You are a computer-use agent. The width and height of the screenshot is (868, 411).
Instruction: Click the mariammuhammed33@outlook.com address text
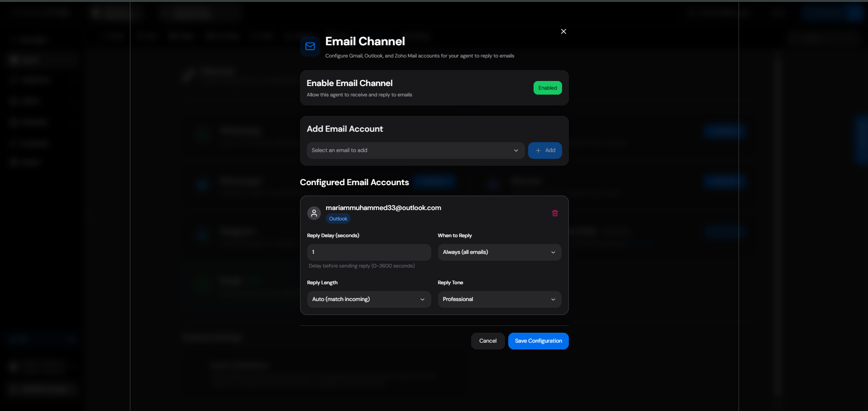point(383,208)
